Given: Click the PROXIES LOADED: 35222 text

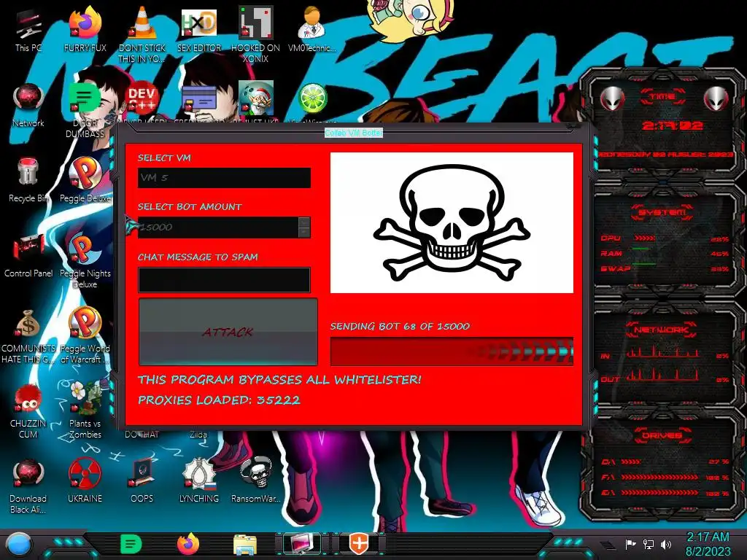Looking at the screenshot, I should click(x=219, y=400).
